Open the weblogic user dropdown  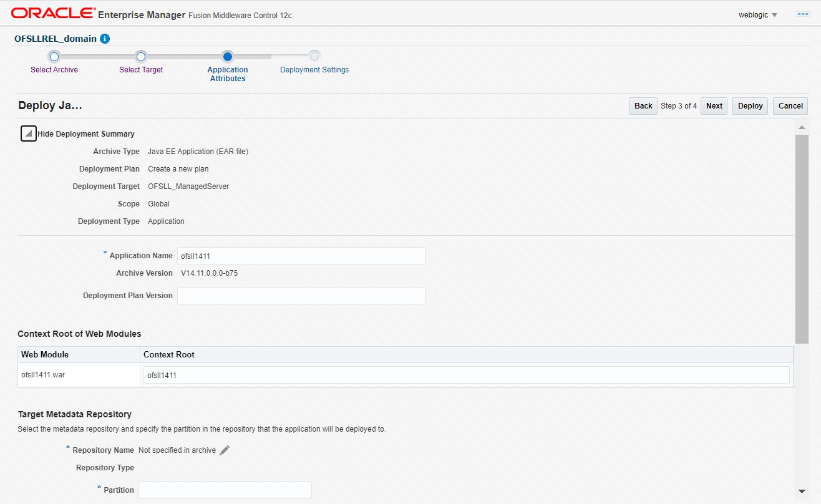tap(758, 15)
